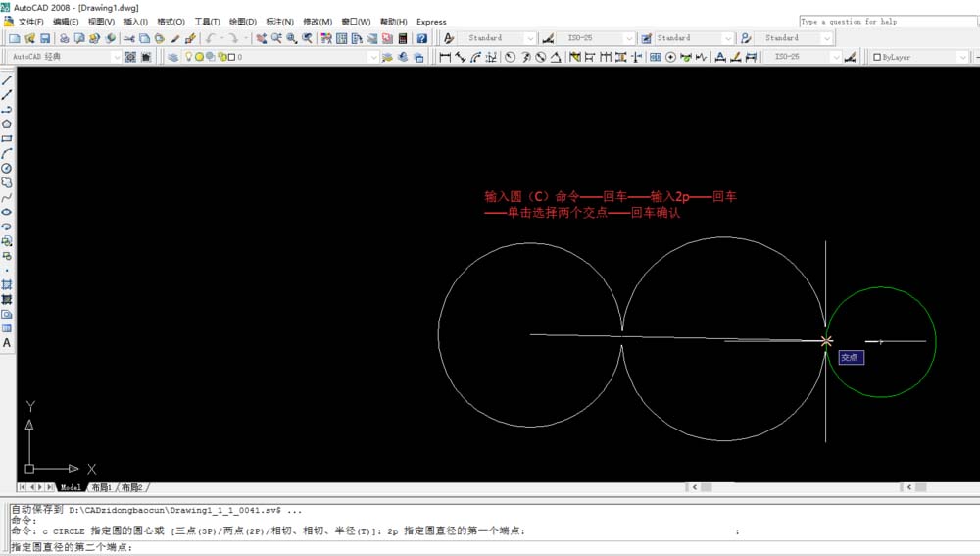Select the Hatch tool
The height and width of the screenshot is (556, 980).
click(7, 285)
